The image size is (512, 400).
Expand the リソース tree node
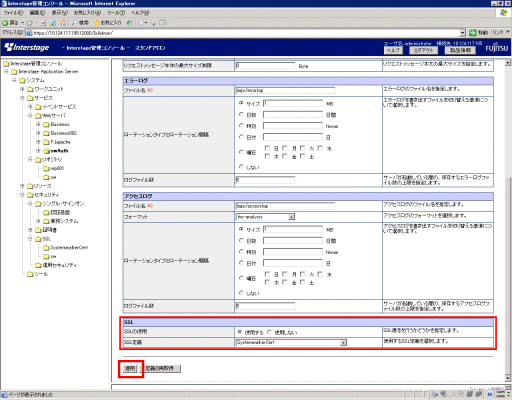(22, 186)
